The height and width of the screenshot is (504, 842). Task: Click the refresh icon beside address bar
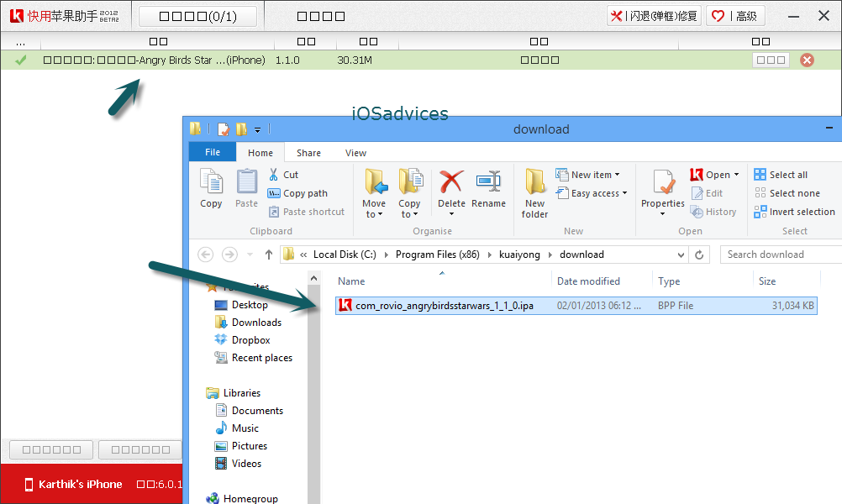699,255
